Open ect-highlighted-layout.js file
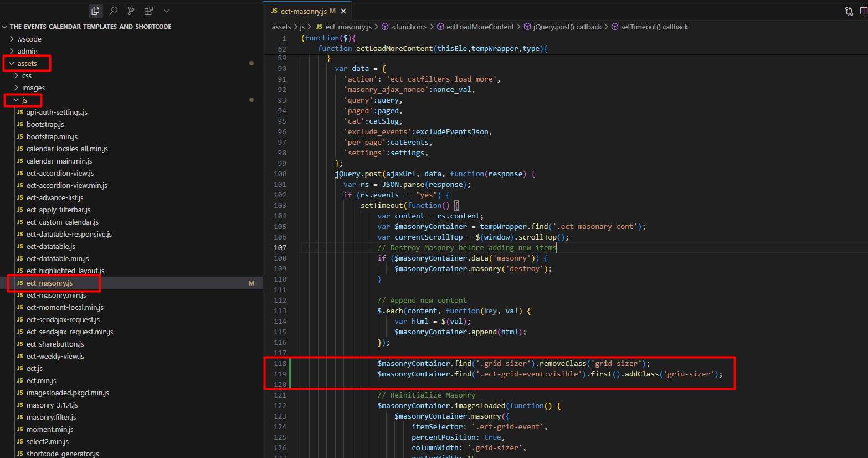 [x=65, y=271]
